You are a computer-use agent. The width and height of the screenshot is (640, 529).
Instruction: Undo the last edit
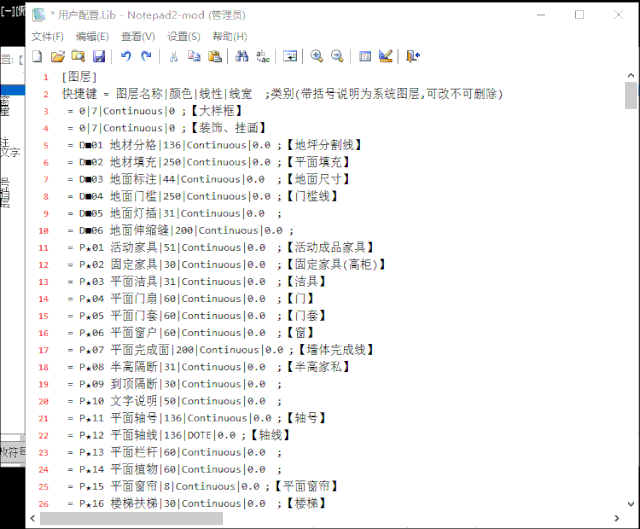pos(126,56)
